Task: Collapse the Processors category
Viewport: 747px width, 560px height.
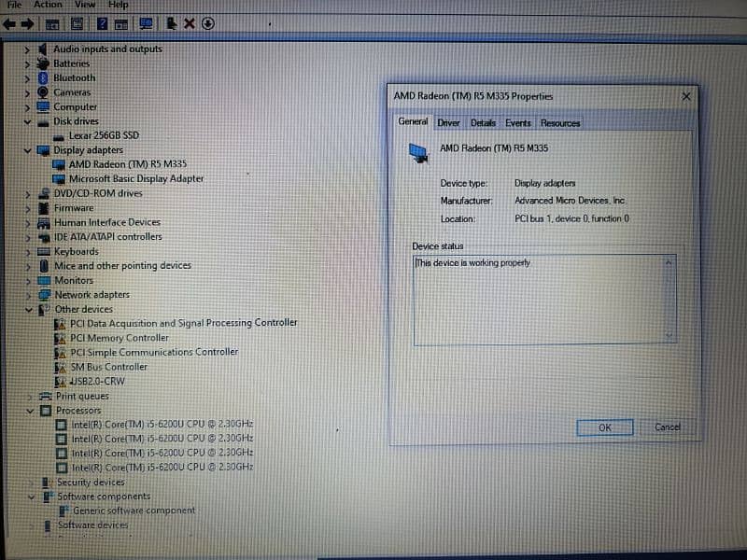Action: click(29, 411)
